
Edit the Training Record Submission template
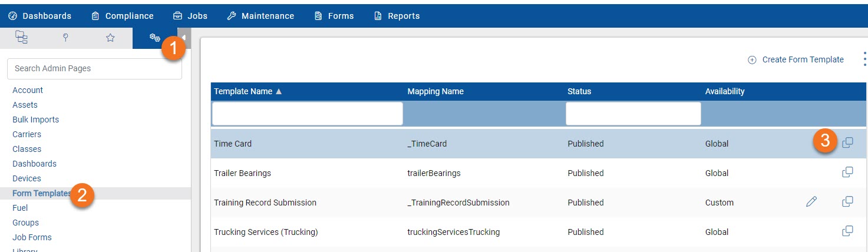811,202
